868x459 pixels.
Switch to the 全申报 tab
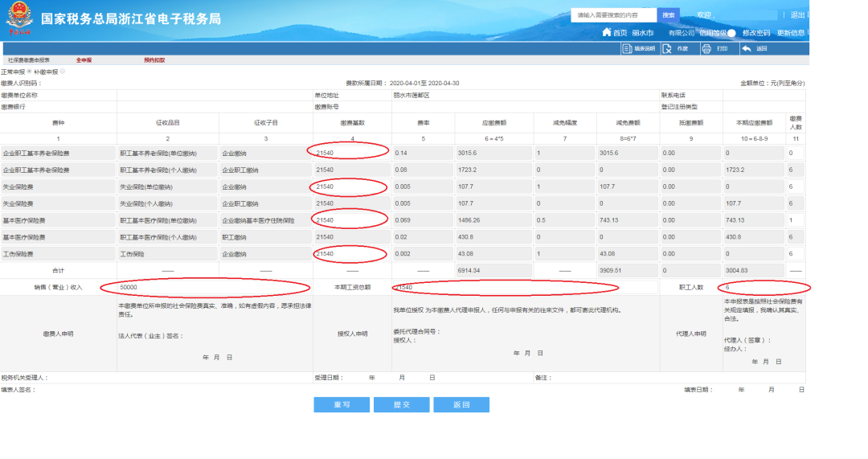coord(84,59)
